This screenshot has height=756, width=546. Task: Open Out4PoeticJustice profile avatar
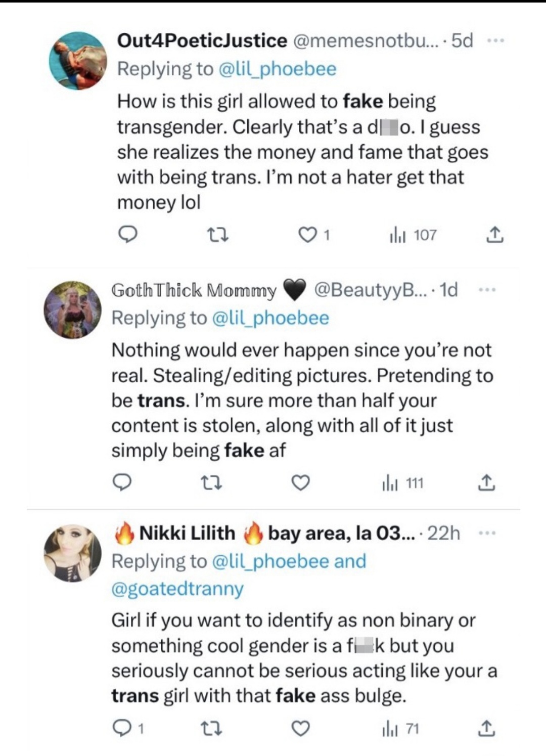(x=78, y=61)
